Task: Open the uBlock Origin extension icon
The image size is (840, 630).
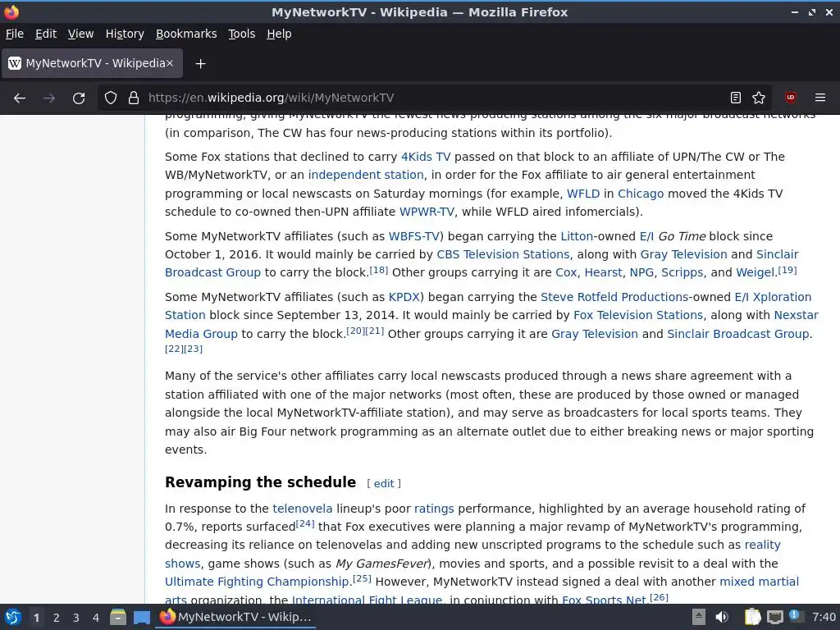Action: click(x=790, y=98)
